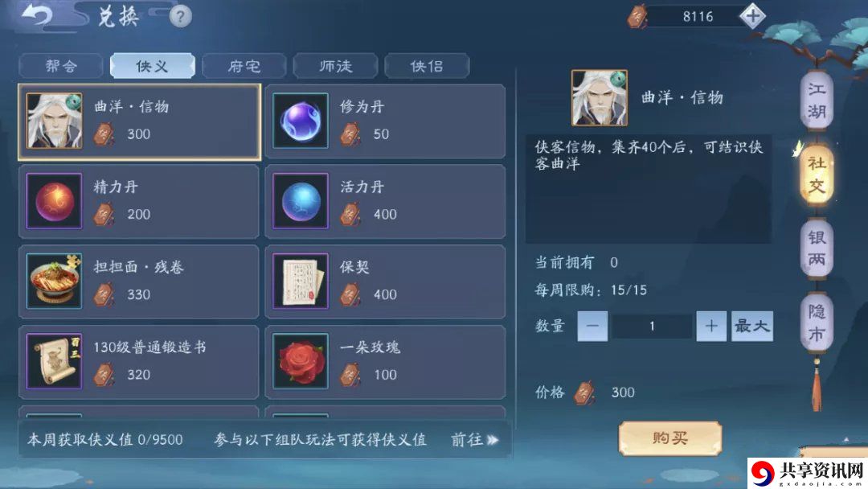Image resolution: width=868 pixels, height=489 pixels.
Task: Switch to the 帮会 tab
Action: click(x=61, y=67)
